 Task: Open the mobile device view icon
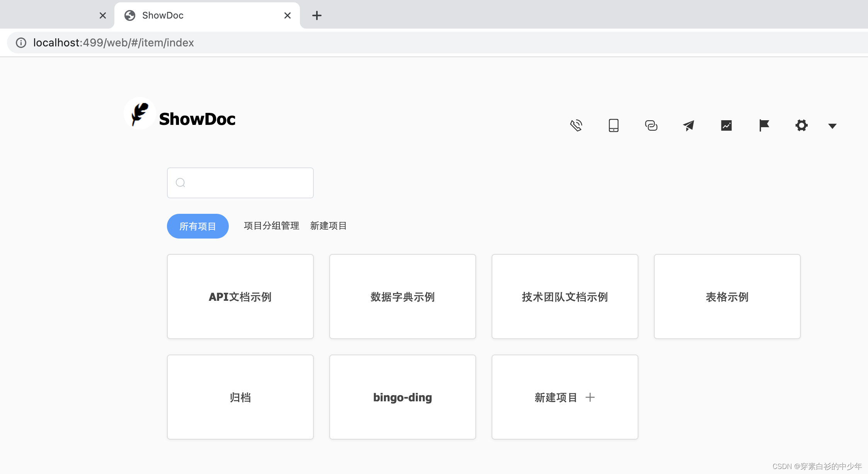[x=613, y=125]
